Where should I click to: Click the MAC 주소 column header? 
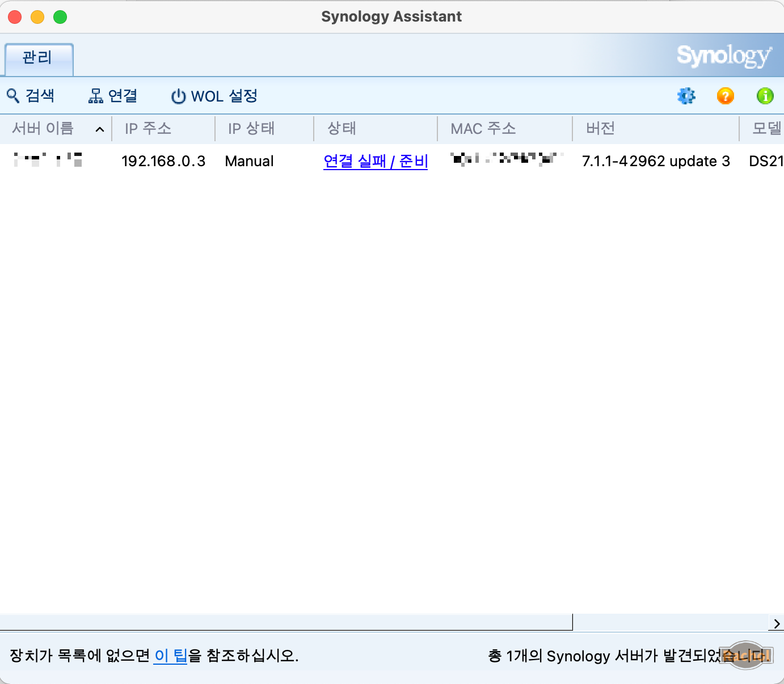[505, 129]
